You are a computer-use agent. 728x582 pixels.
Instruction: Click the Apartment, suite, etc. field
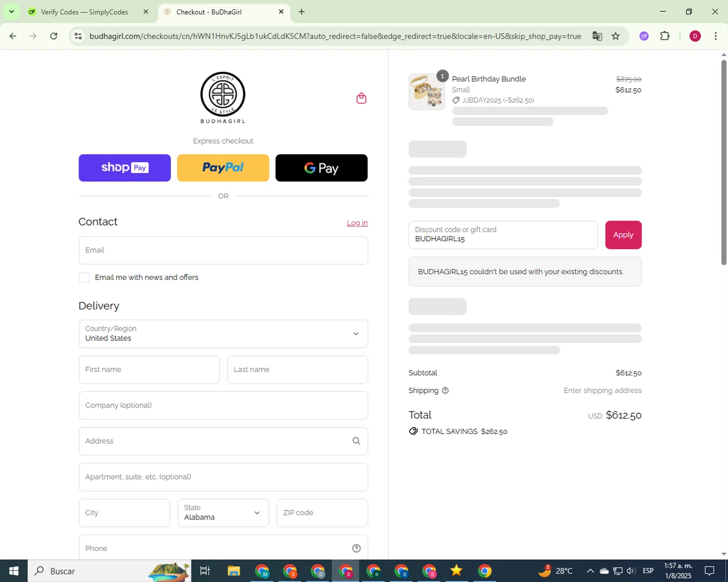coord(223,477)
